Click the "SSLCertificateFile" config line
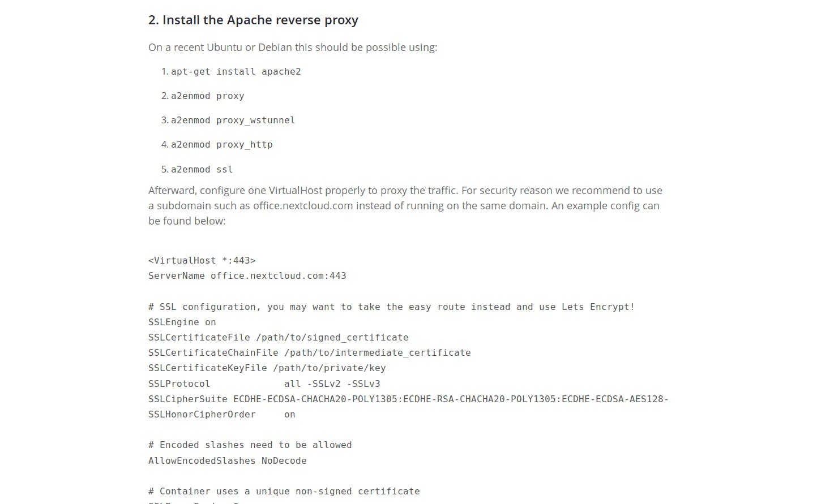 [278, 338]
